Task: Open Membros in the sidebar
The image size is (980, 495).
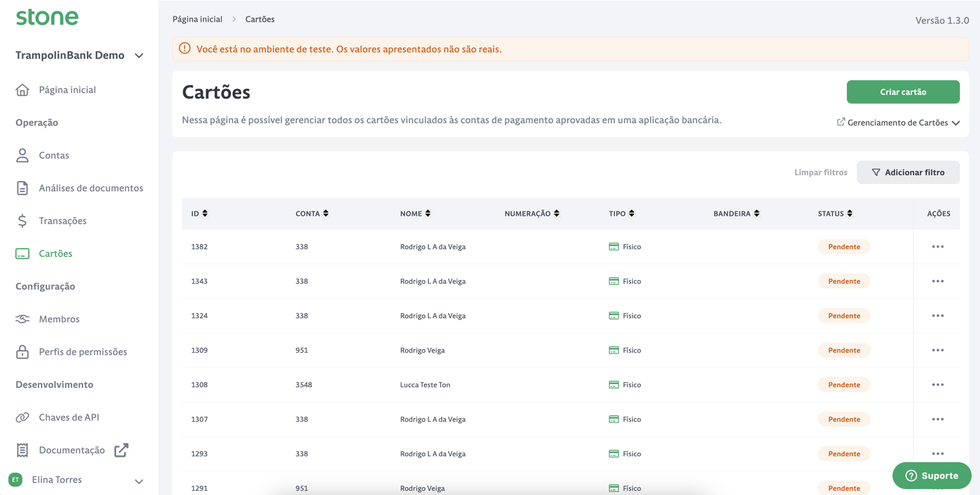Action: click(59, 319)
